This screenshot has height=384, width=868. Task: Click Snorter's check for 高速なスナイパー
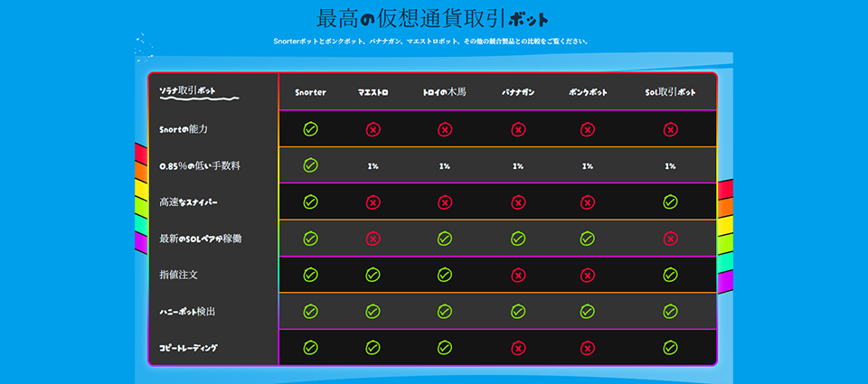pos(310,202)
